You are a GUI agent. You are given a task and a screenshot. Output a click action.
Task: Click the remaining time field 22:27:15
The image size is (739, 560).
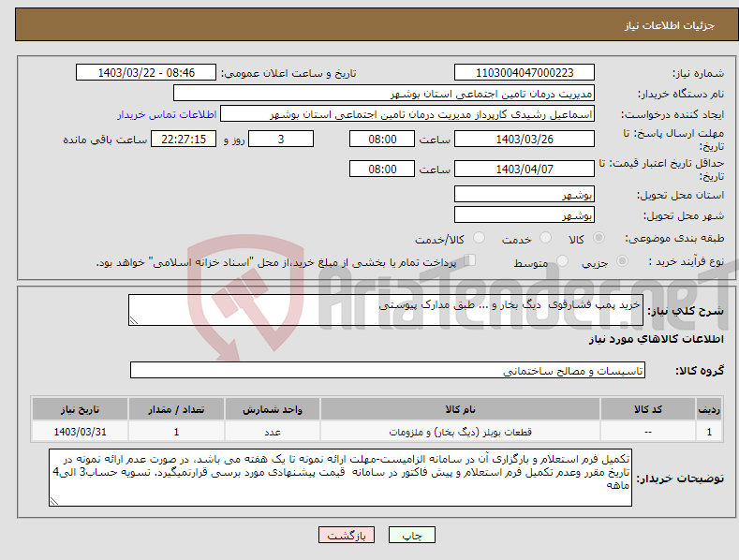pos(184,139)
